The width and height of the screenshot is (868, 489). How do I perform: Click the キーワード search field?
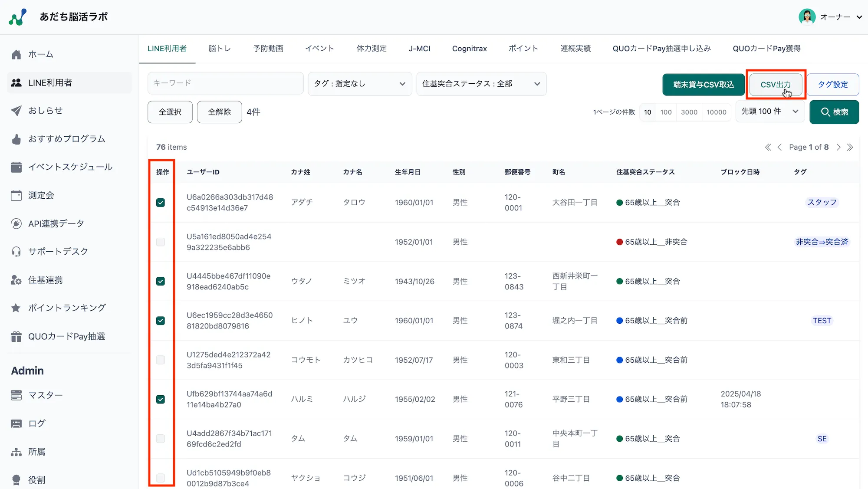pyautogui.click(x=225, y=83)
